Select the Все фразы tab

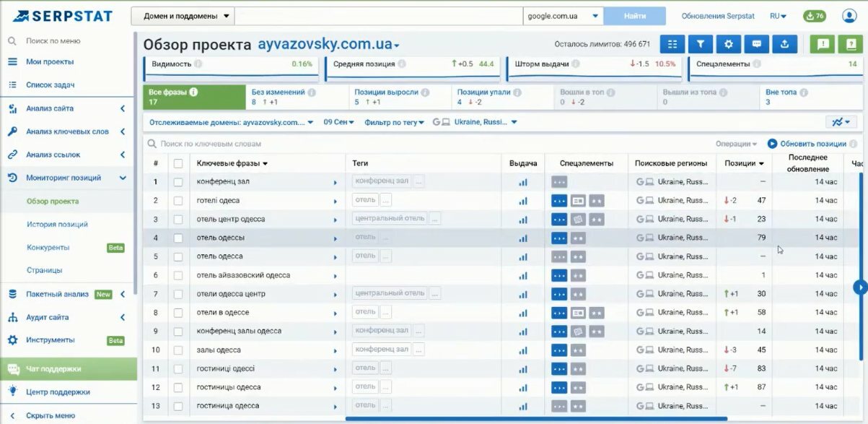pos(194,97)
